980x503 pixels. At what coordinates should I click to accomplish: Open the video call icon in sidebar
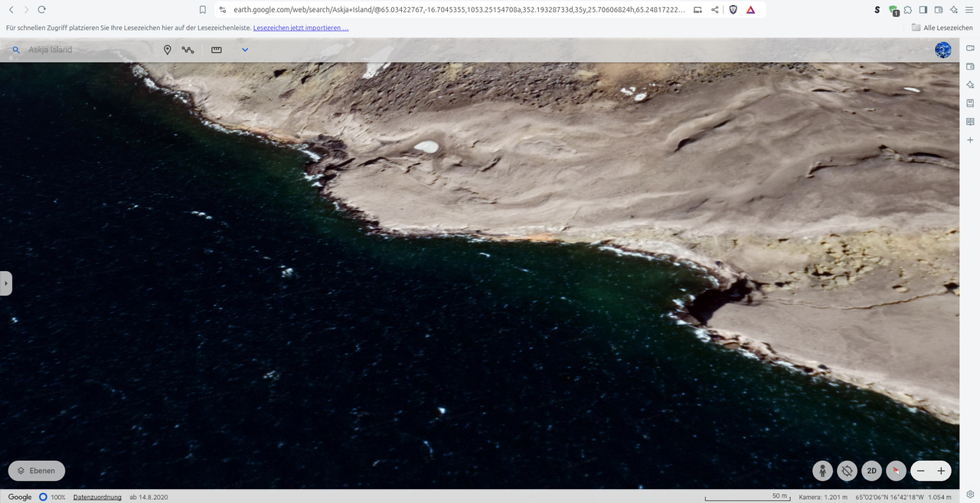(970, 48)
